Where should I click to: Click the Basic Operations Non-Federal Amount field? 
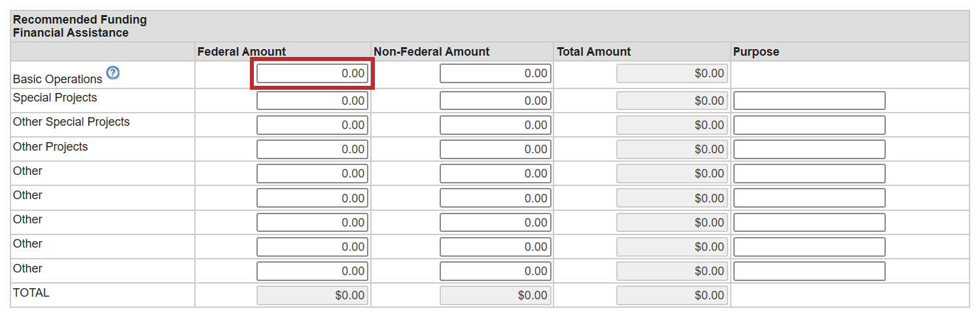click(495, 73)
